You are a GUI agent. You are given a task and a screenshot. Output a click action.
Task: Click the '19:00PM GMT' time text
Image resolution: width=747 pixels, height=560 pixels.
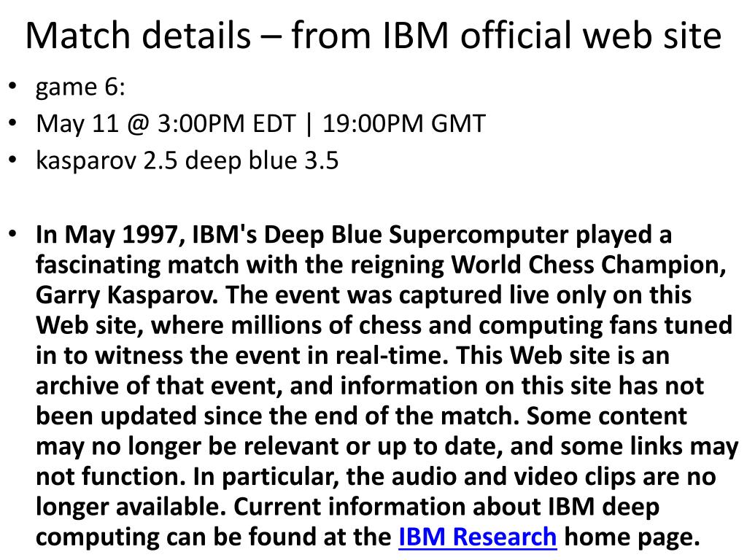coord(404,123)
